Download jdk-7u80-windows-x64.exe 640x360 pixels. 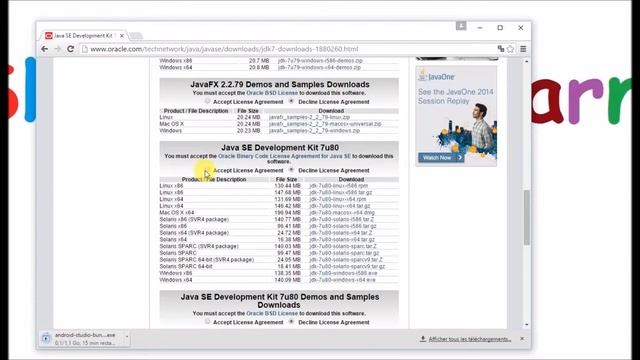(x=342, y=280)
